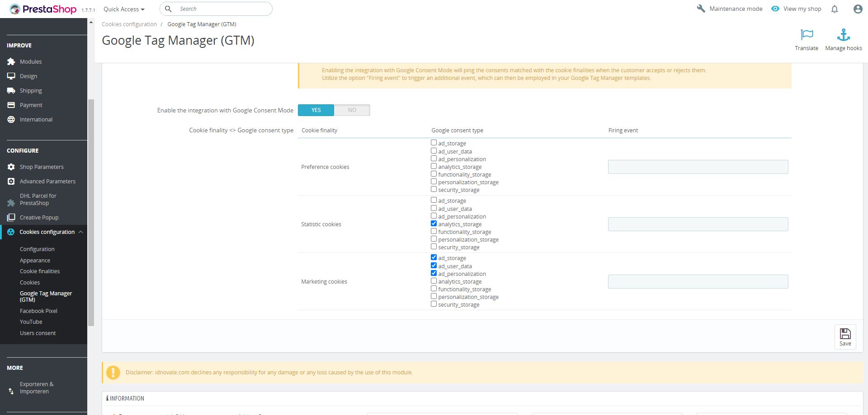The width and height of the screenshot is (868, 415).
Task: Uncheck ad_user_data for Marketing cookies
Action: click(434, 266)
